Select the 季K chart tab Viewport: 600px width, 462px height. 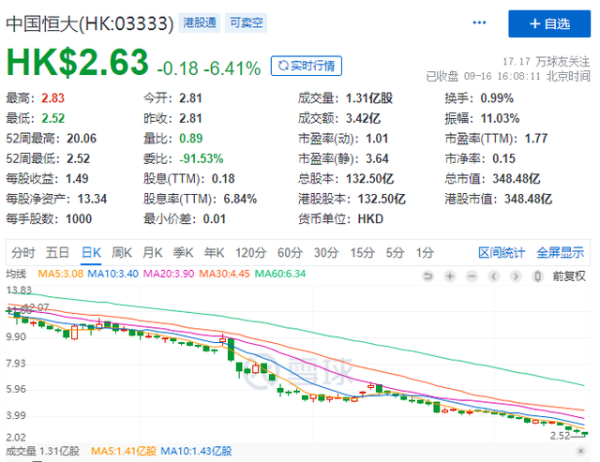click(x=183, y=253)
